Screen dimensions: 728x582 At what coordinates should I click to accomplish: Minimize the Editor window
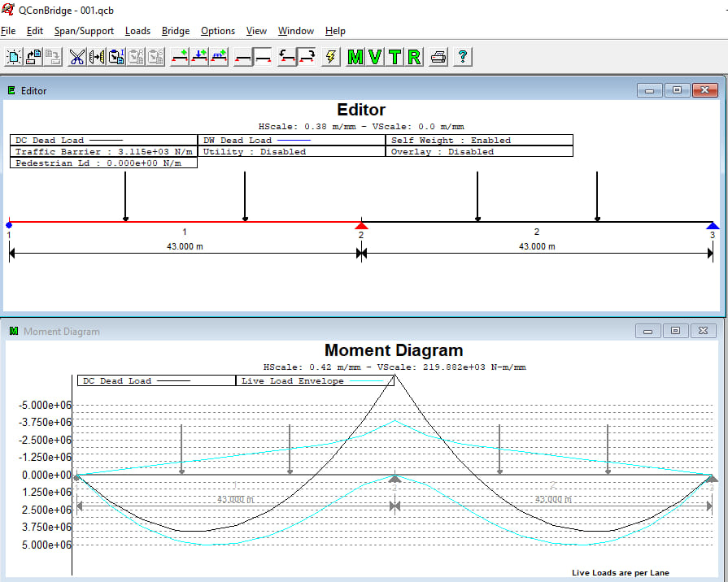(650, 90)
